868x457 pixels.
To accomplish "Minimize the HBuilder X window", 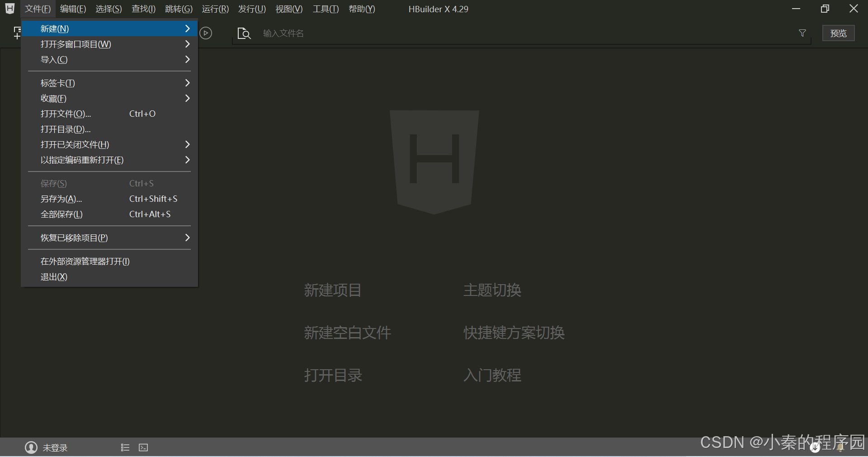I will 797,9.
